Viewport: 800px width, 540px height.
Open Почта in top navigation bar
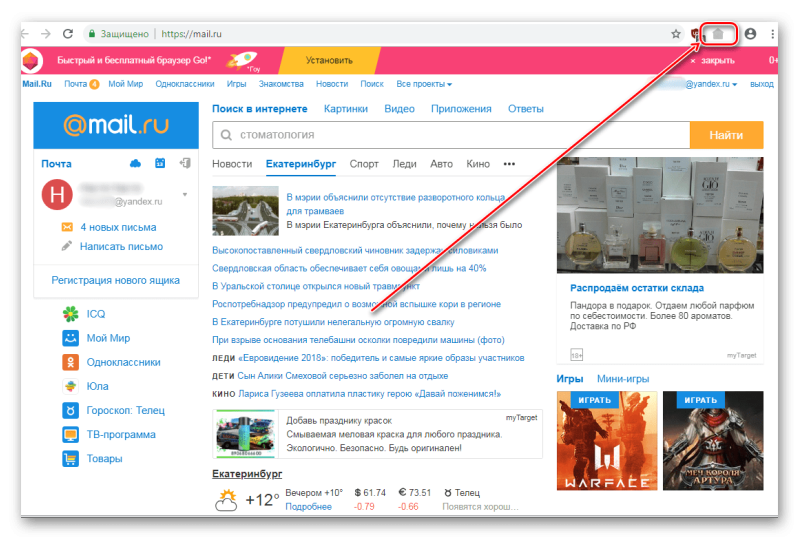tap(76, 84)
